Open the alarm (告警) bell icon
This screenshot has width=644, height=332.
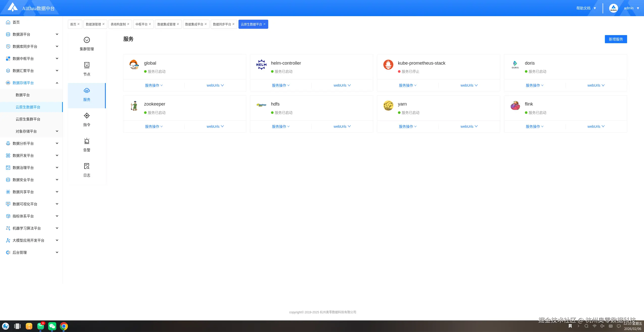[x=87, y=141]
